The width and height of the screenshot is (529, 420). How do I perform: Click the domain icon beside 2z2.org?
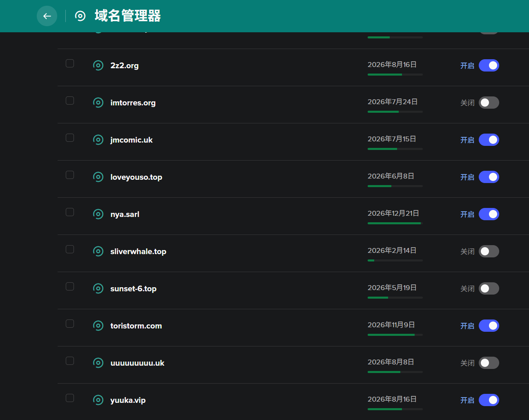[98, 65]
